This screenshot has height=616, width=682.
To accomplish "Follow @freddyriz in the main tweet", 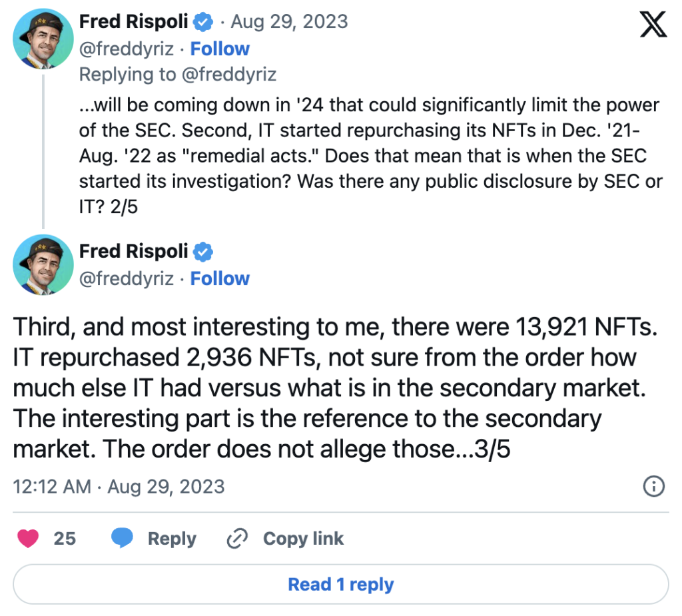I will [x=220, y=278].
